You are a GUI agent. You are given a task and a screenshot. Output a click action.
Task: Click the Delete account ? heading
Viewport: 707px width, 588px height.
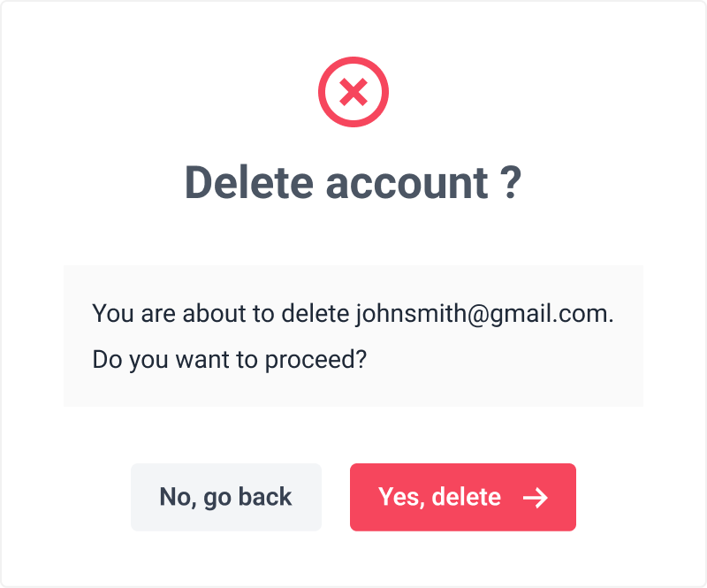click(x=353, y=182)
